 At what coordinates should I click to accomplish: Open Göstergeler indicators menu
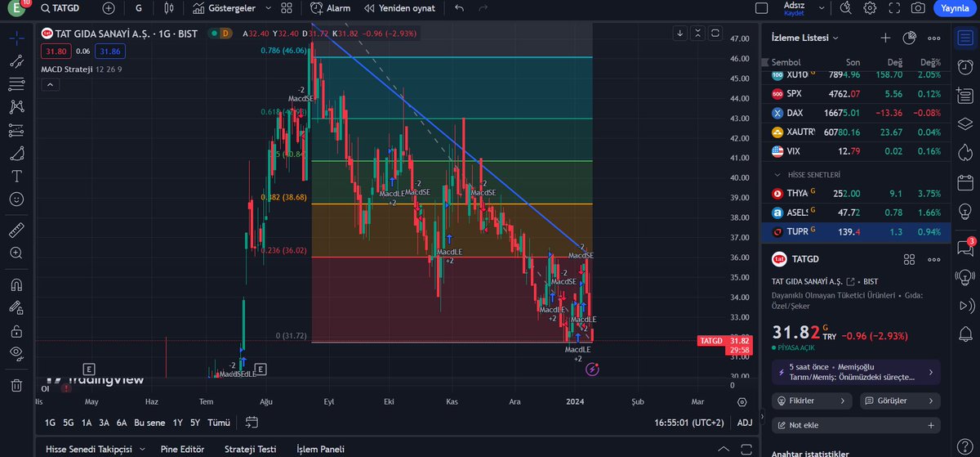pyautogui.click(x=223, y=8)
